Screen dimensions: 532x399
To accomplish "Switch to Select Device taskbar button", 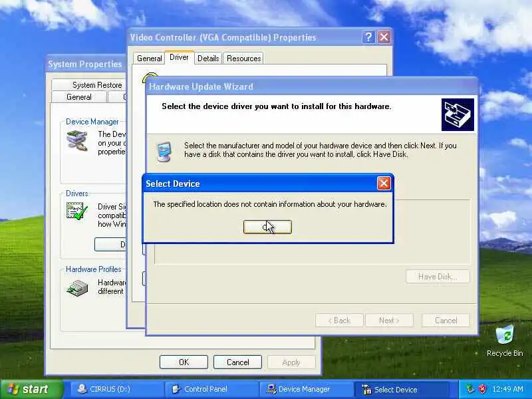I will [x=401, y=389].
